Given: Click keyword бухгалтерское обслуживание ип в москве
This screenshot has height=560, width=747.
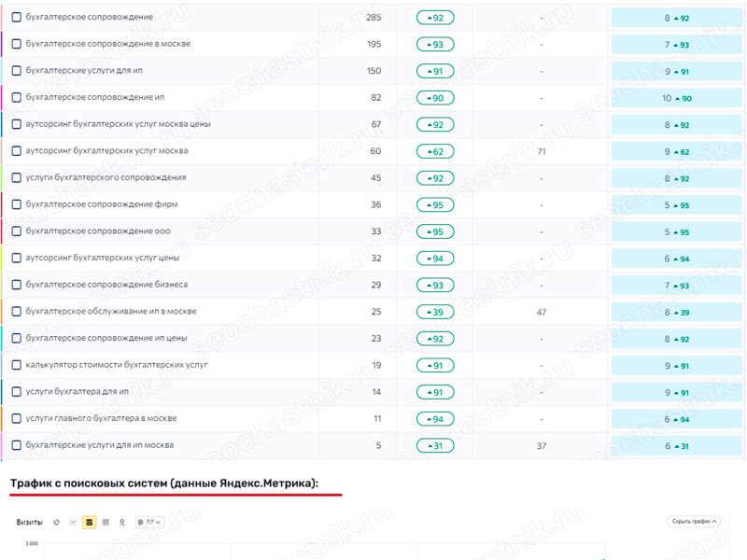Looking at the screenshot, I should (111, 311).
